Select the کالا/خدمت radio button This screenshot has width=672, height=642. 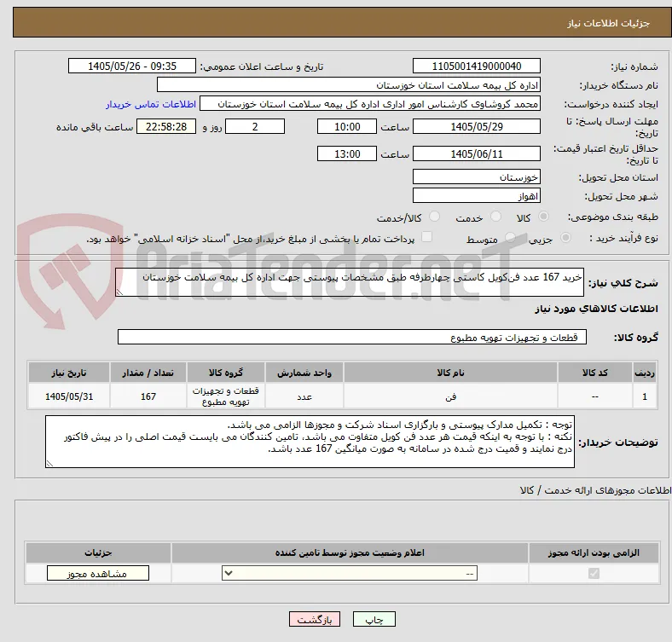(x=435, y=217)
